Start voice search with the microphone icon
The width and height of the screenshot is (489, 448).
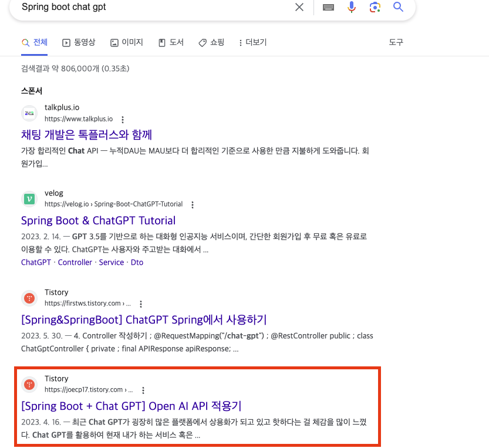tap(352, 7)
